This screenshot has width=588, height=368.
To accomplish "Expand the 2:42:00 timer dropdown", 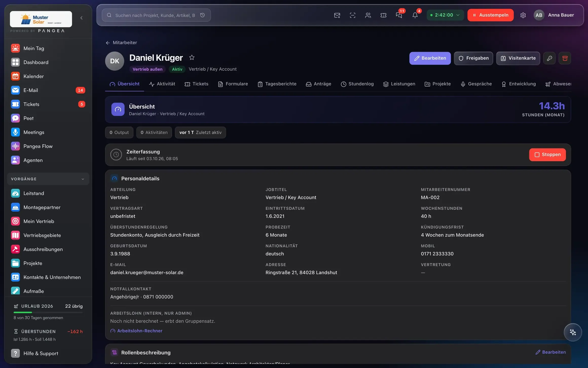I will [x=445, y=15].
